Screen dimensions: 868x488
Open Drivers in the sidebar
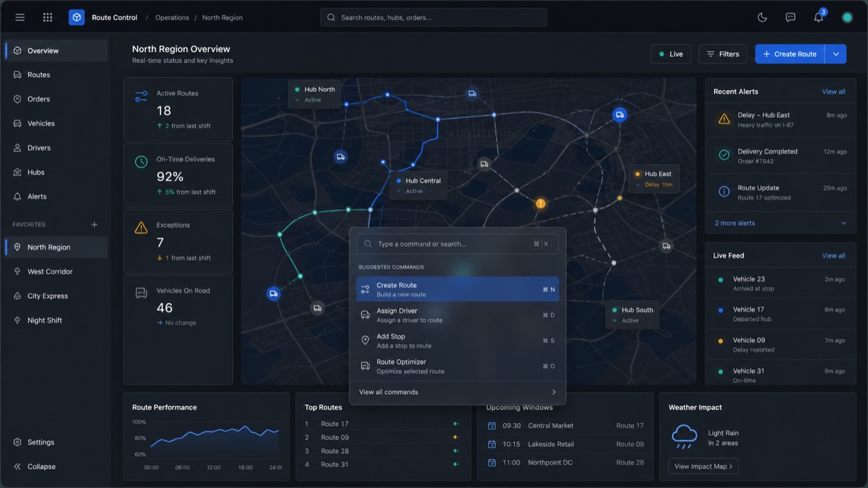click(56, 148)
